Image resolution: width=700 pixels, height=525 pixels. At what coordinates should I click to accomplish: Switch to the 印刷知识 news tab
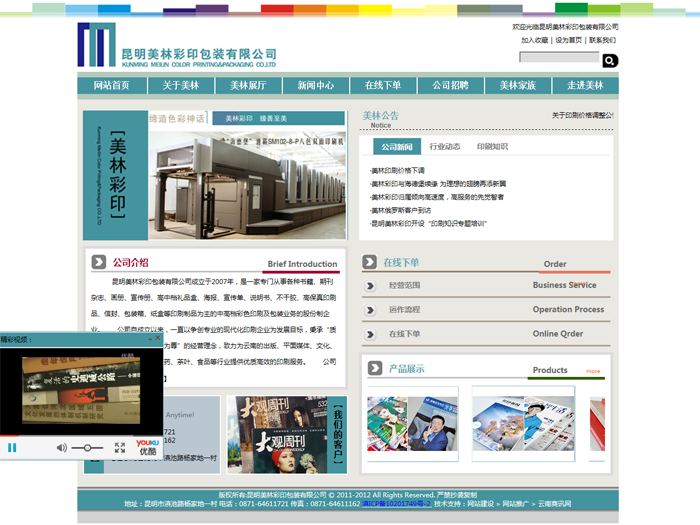(492, 147)
